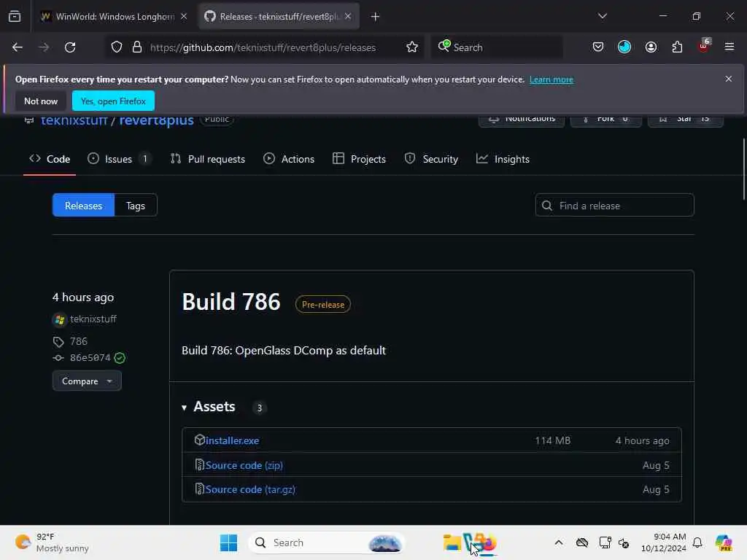Open the Code tab of repository

pyautogui.click(x=50, y=159)
